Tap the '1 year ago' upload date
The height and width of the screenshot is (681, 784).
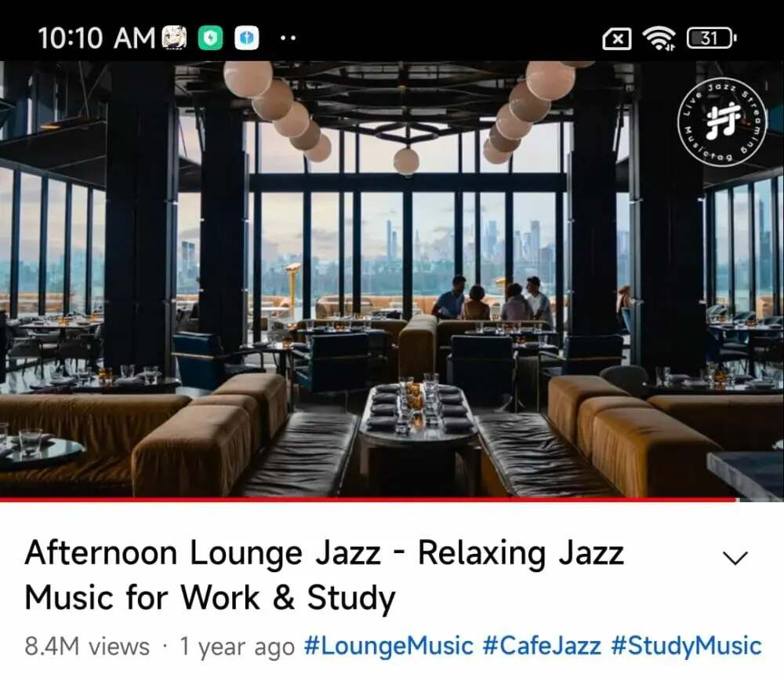click(x=237, y=646)
